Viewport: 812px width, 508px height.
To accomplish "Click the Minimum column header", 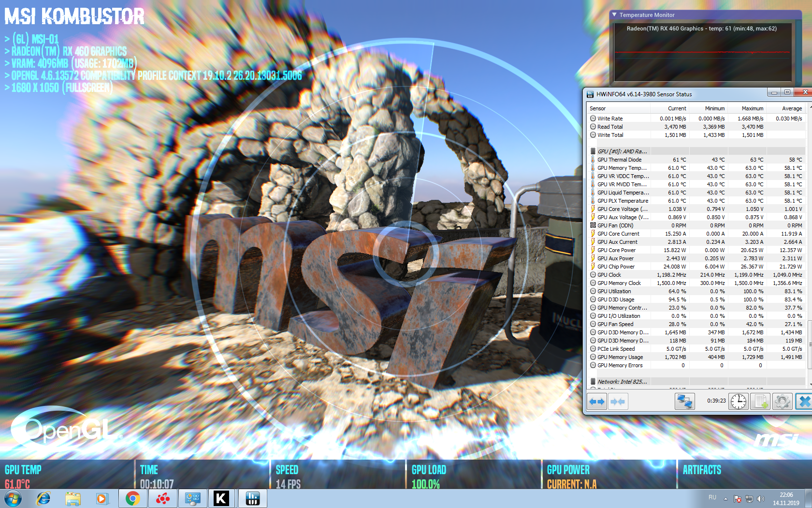I will point(708,108).
